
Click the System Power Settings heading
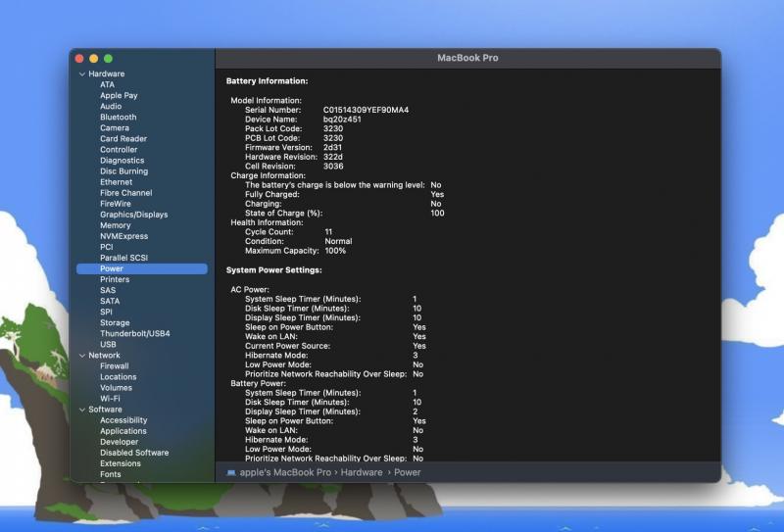(274, 270)
